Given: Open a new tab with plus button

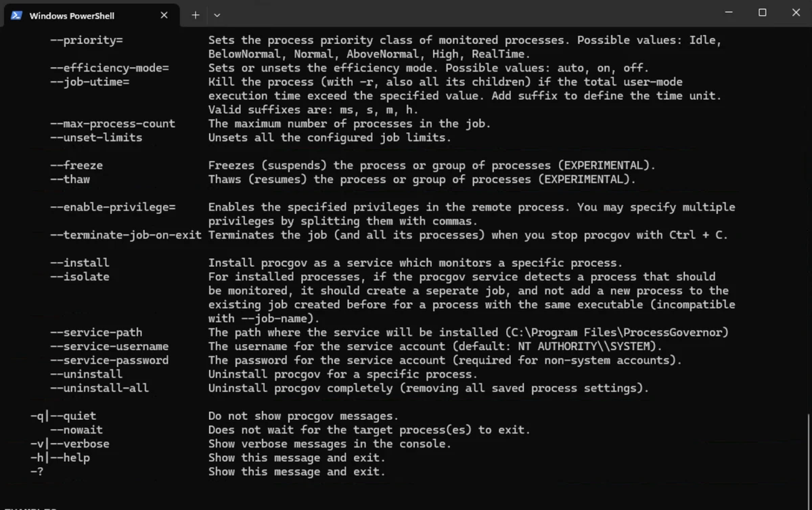Looking at the screenshot, I should click(x=196, y=15).
